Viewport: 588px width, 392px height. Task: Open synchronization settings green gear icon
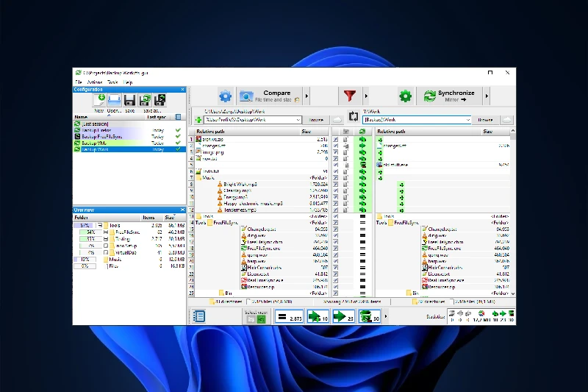click(x=405, y=96)
